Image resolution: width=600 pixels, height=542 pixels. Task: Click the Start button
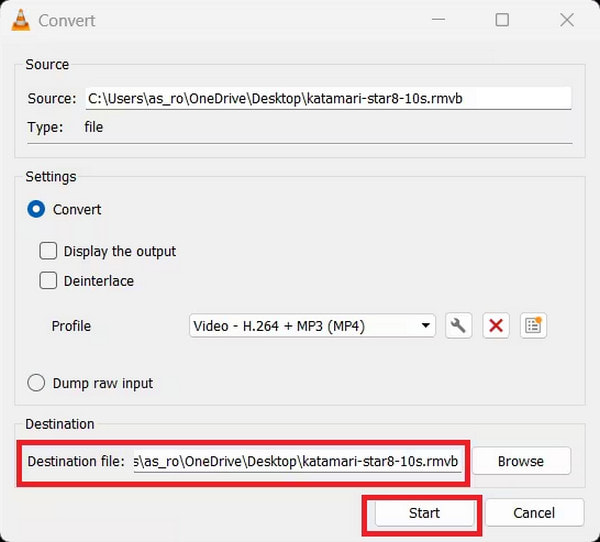pyautogui.click(x=424, y=513)
